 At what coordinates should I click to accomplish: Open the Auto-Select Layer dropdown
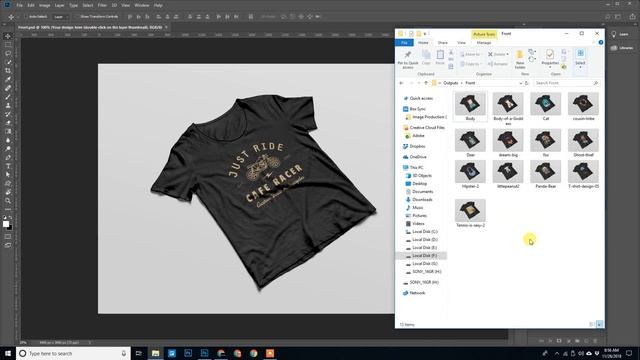[x=60, y=17]
